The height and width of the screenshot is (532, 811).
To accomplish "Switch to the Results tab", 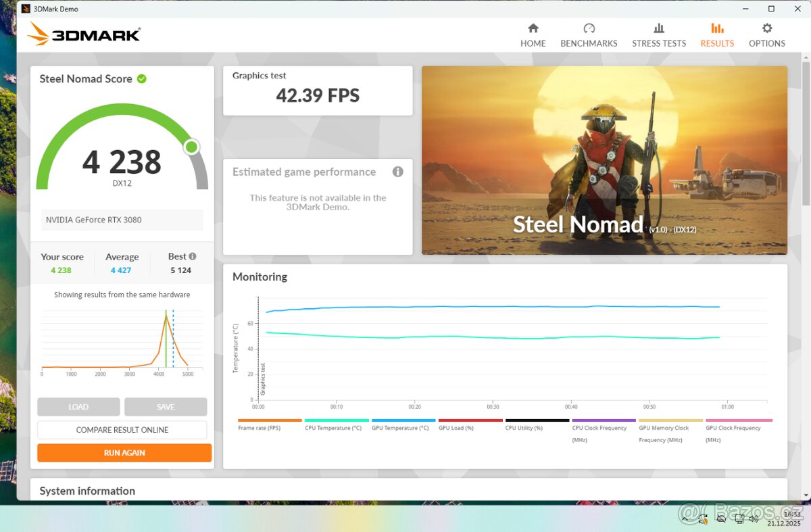I will click(x=716, y=34).
